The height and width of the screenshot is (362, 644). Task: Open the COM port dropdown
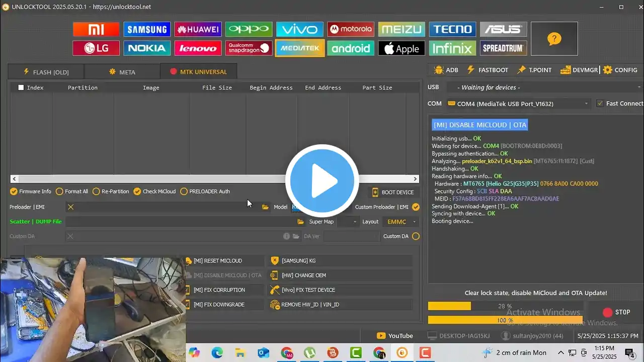pyautogui.click(x=518, y=104)
